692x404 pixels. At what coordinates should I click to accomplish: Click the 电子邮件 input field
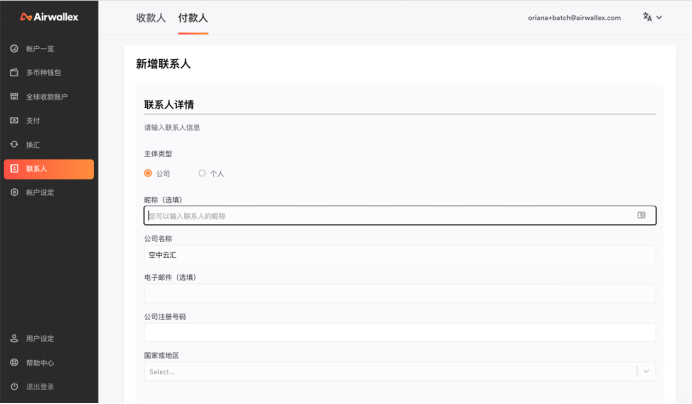tap(400, 294)
